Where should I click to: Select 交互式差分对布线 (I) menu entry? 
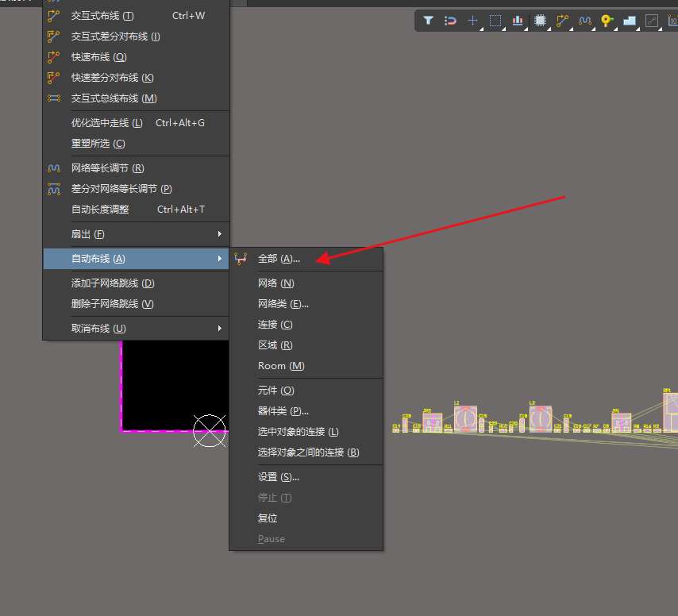pyautogui.click(x=136, y=37)
